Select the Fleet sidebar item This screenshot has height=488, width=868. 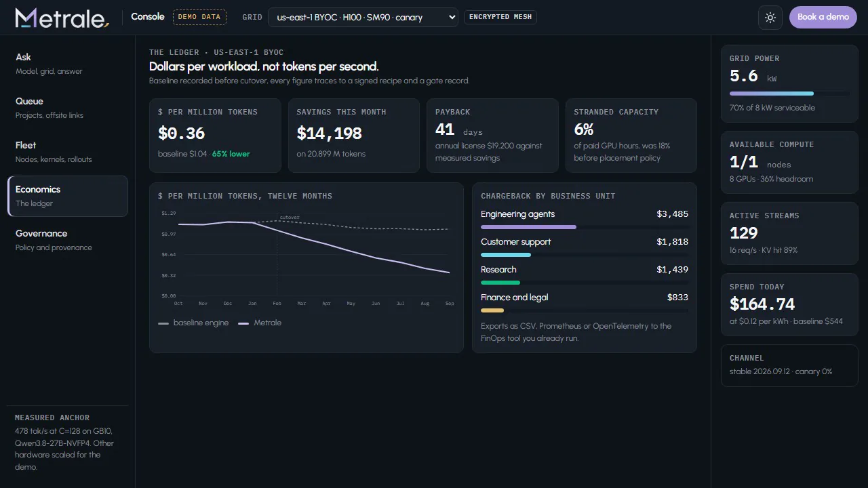tap(68, 152)
